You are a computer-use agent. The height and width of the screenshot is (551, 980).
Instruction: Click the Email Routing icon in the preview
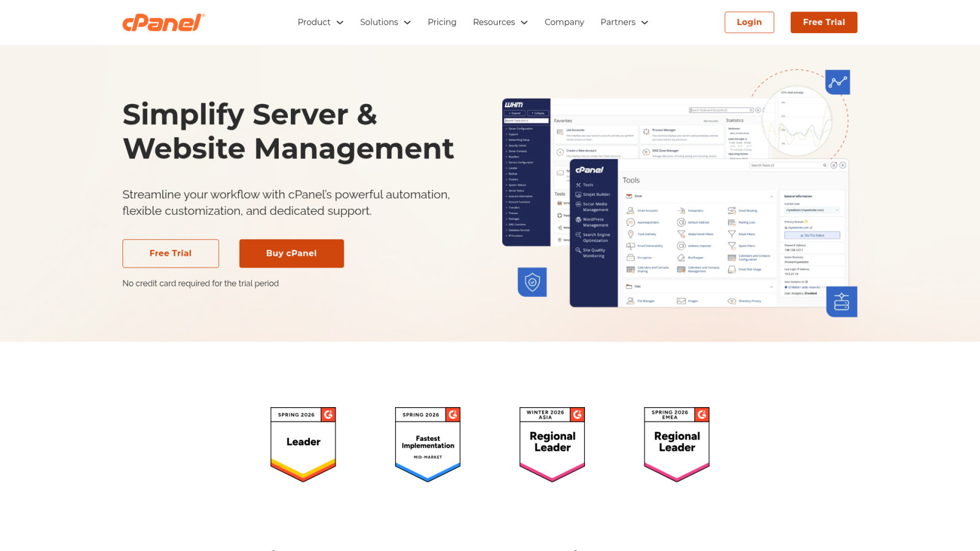tap(732, 211)
